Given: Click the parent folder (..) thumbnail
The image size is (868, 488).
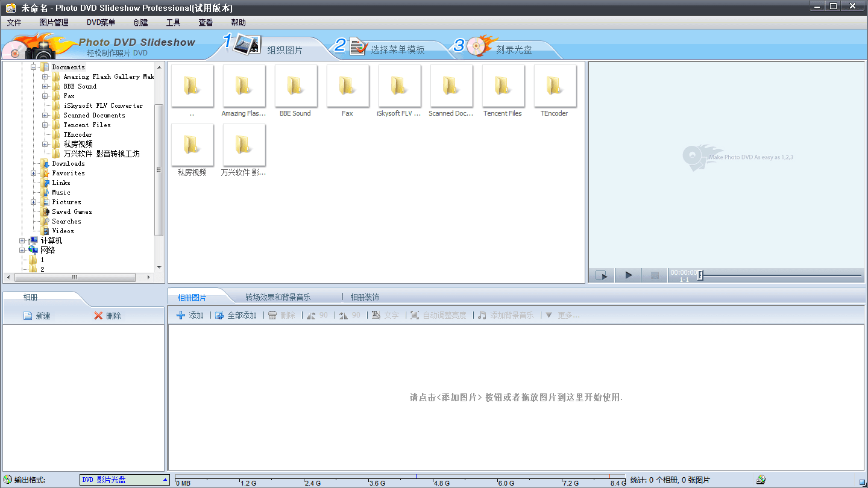Looking at the screenshot, I should pos(192,86).
